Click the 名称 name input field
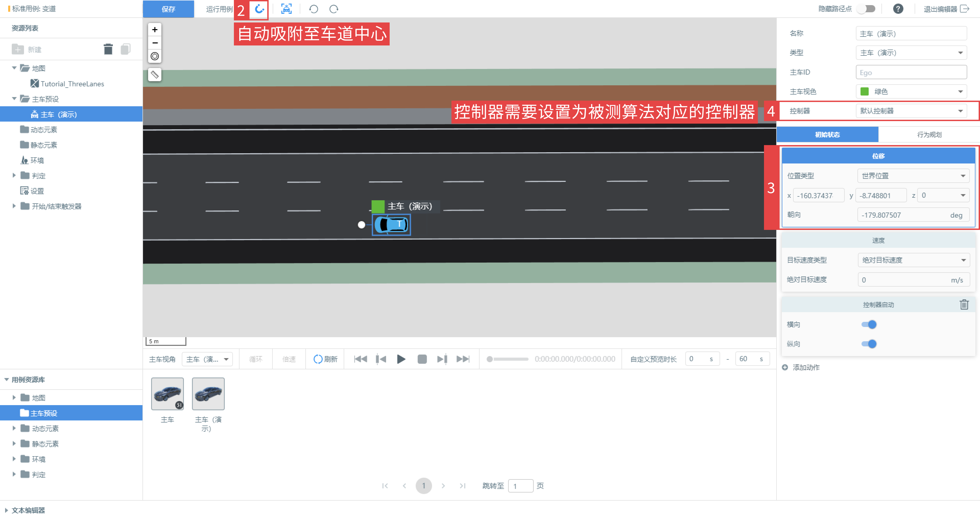Viewport: 980px width, 517px height. (x=911, y=33)
